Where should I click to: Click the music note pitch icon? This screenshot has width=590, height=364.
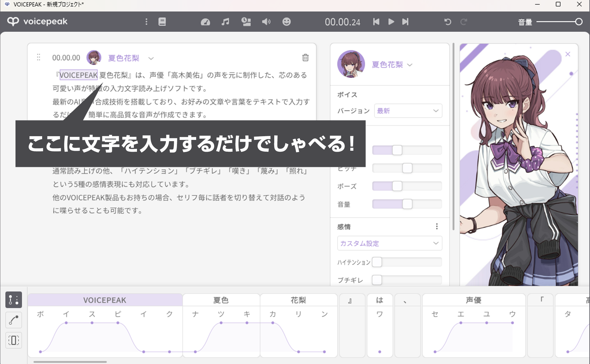point(225,22)
